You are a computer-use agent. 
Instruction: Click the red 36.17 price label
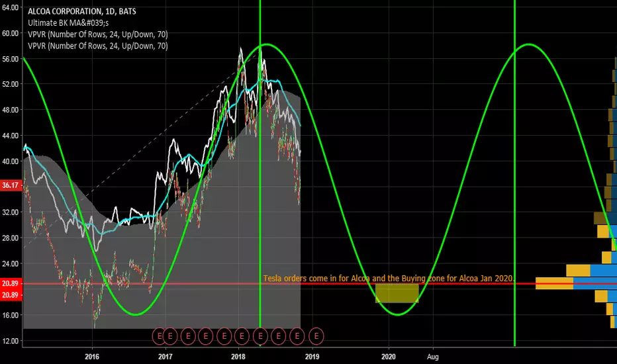pyautogui.click(x=11, y=185)
